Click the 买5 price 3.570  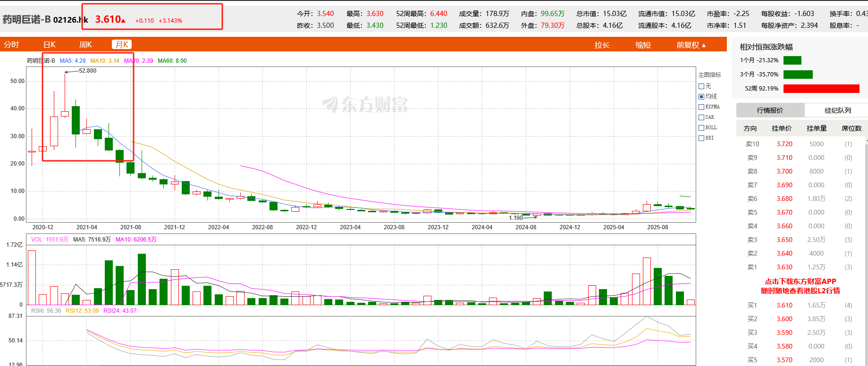[784, 360]
